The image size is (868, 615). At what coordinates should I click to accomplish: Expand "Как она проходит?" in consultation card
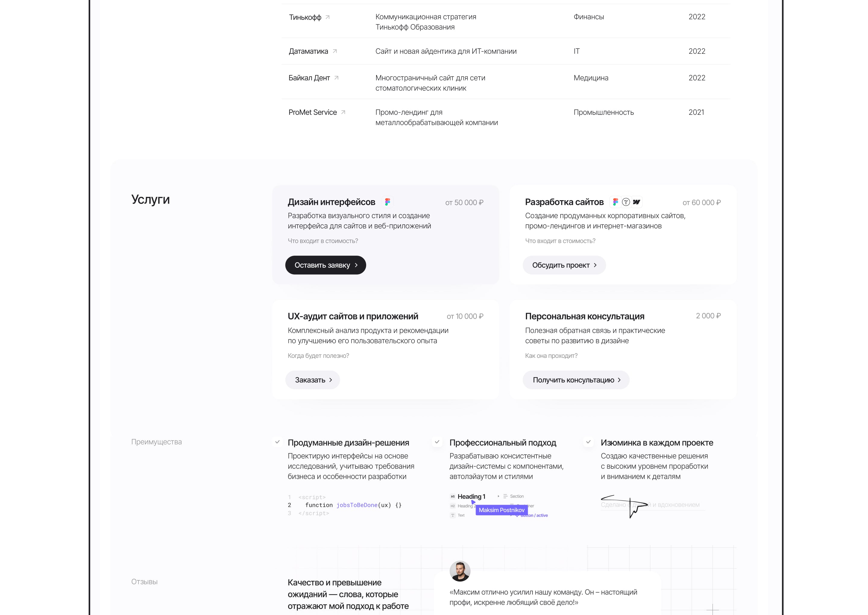click(551, 356)
